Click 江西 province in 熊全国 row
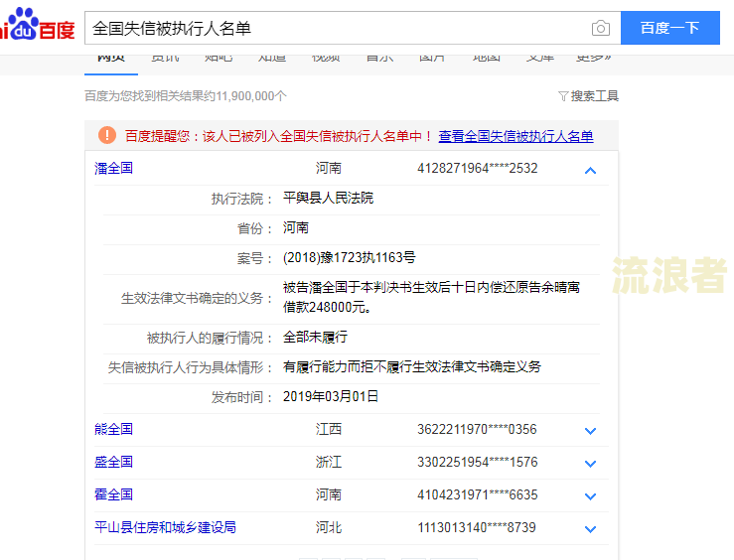The image size is (734, 560). 329,429
